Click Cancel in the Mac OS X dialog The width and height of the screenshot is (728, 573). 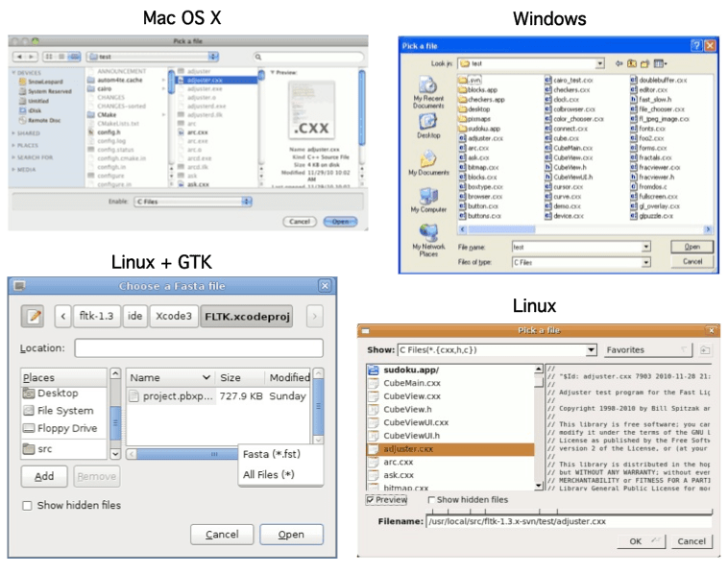[300, 222]
